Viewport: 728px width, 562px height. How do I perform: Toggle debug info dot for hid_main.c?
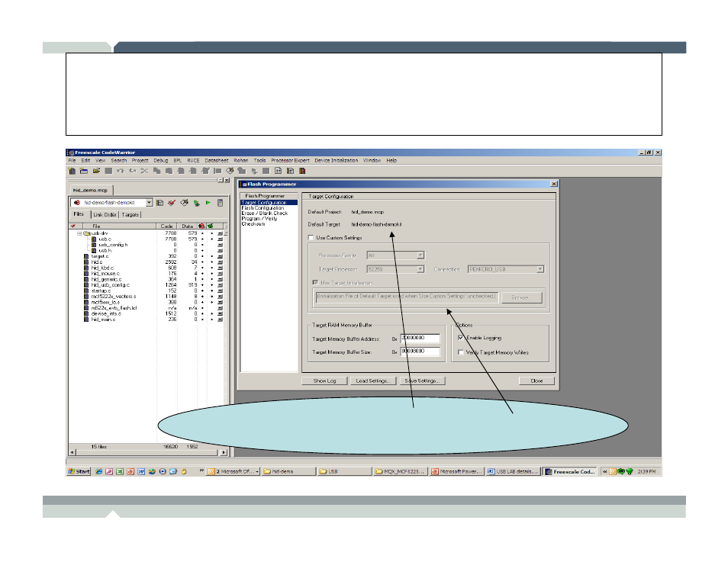click(x=211, y=320)
